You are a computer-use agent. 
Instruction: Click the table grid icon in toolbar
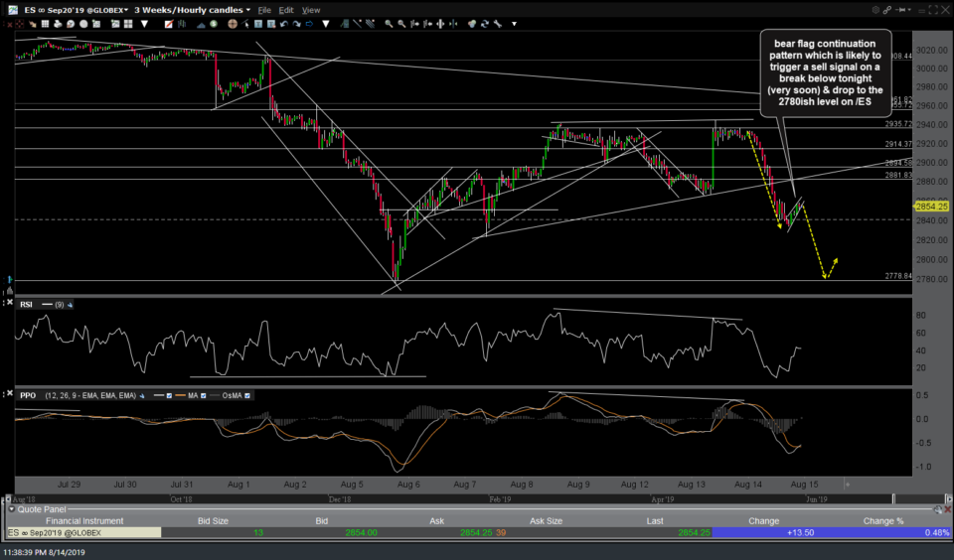click(45, 24)
